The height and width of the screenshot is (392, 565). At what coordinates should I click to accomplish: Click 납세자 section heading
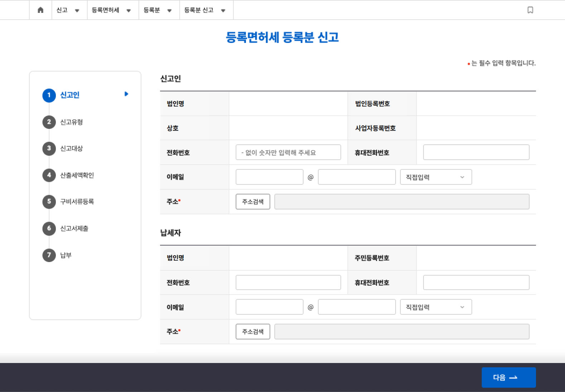(170, 233)
